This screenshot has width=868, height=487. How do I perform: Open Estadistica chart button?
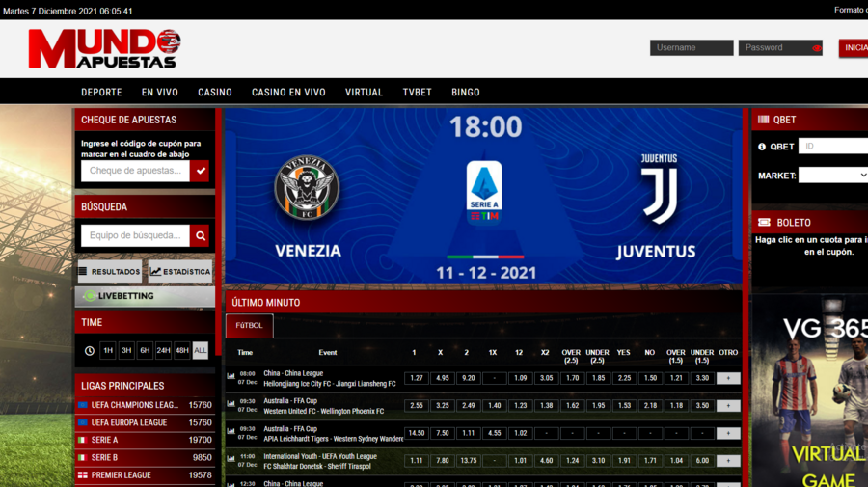coord(180,272)
